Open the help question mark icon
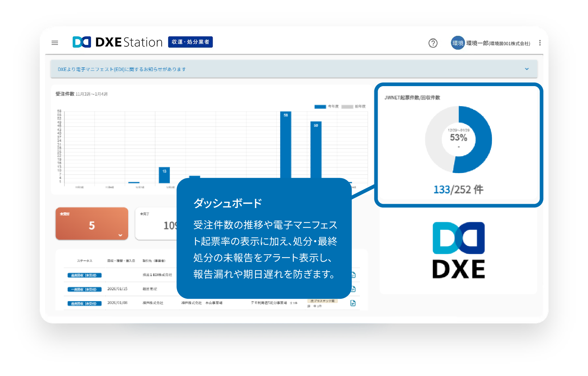 pyautogui.click(x=433, y=43)
